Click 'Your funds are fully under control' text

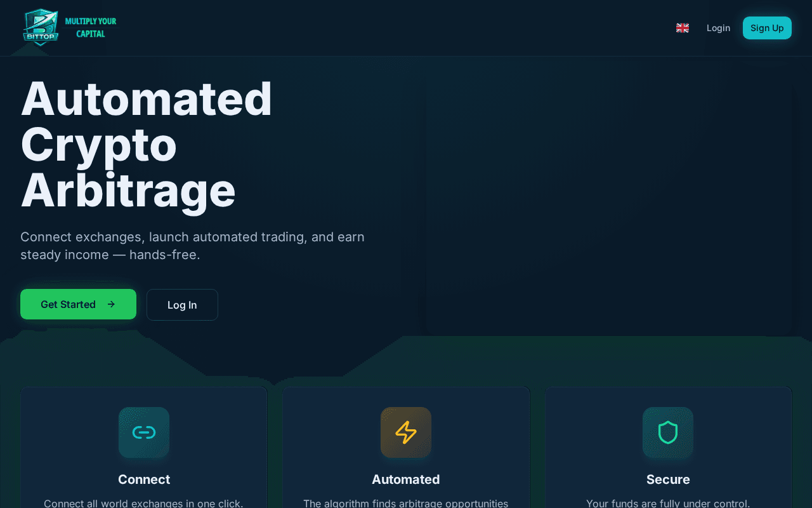pyautogui.click(x=668, y=503)
